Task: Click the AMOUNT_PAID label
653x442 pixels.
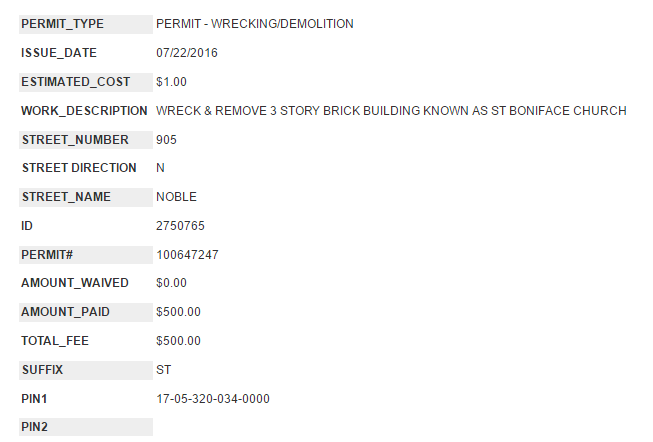Action: point(65,312)
